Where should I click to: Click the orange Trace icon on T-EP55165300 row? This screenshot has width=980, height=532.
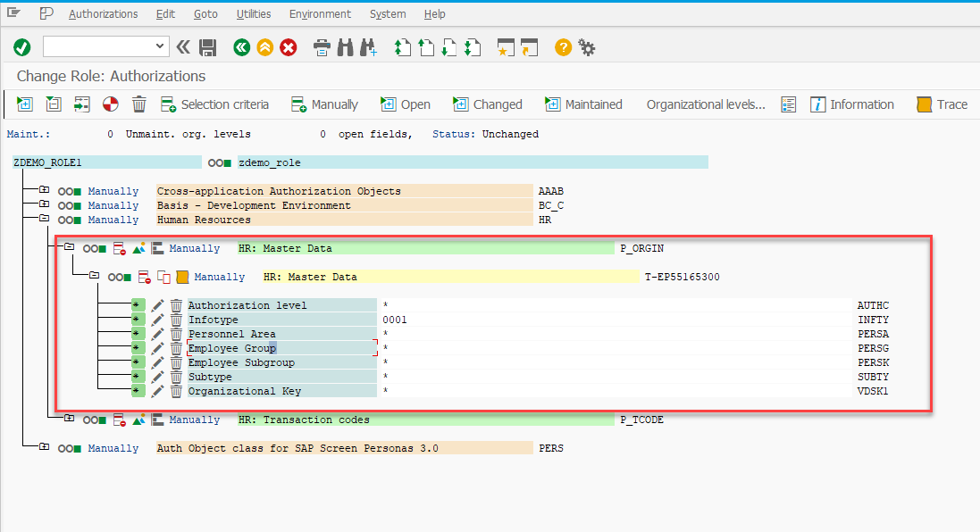[x=182, y=277]
